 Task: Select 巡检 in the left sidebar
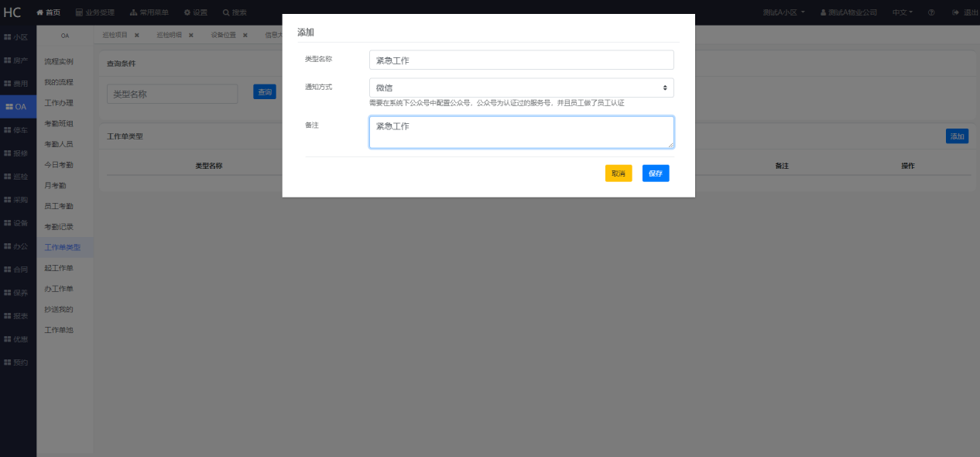click(x=18, y=177)
